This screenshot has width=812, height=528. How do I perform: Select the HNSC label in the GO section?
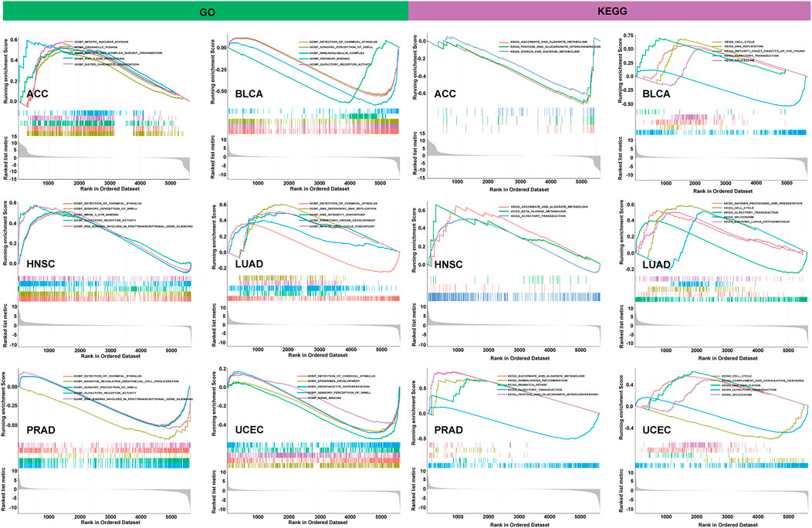point(40,264)
